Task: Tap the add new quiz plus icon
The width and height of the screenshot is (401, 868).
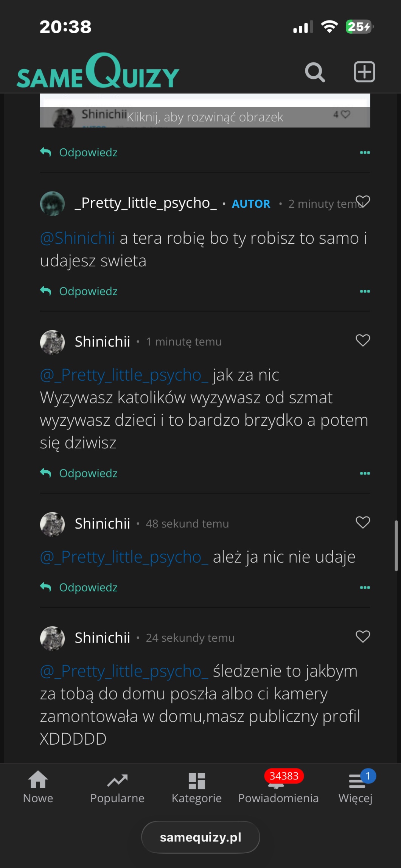Action: 364,72
